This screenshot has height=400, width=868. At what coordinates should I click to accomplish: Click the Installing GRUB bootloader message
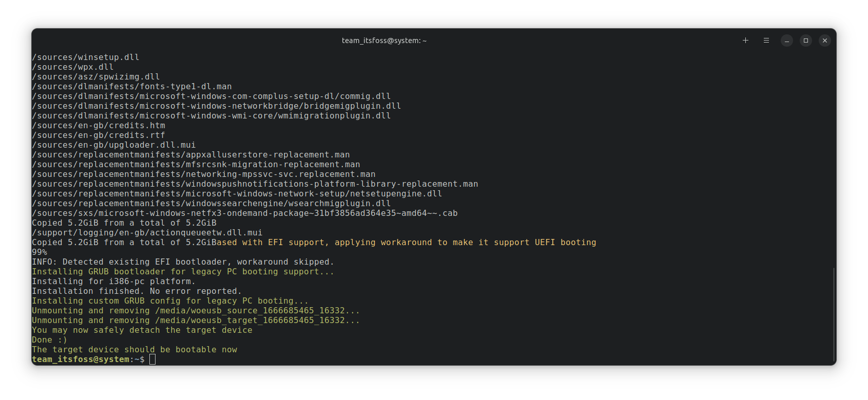tap(183, 271)
